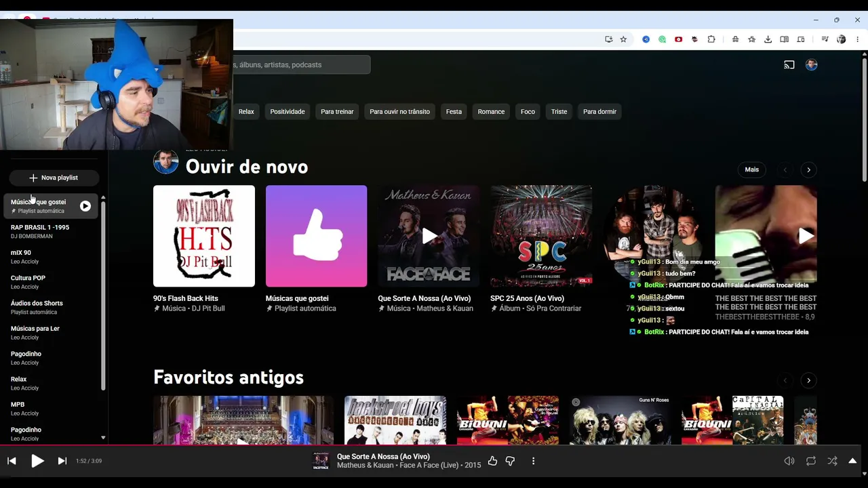Open the RAP BRASIL 1 -1995 playlist
The height and width of the screenshot is (488, 868).
51,231
